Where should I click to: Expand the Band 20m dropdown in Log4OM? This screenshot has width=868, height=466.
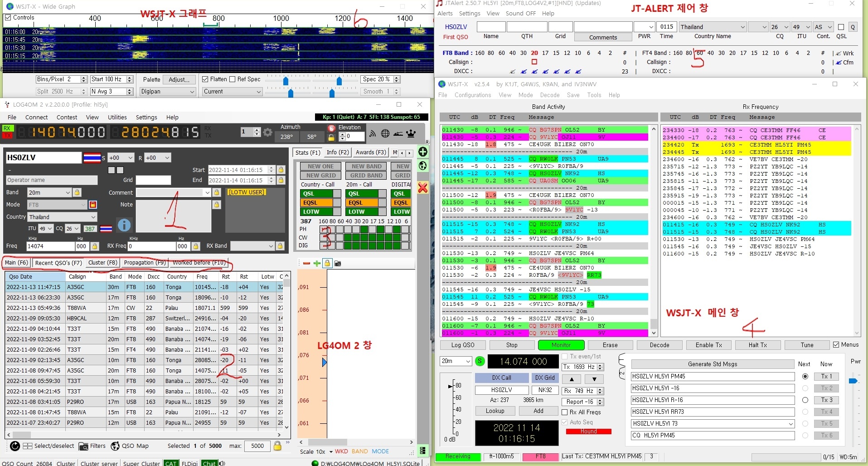tap(68, 192)
